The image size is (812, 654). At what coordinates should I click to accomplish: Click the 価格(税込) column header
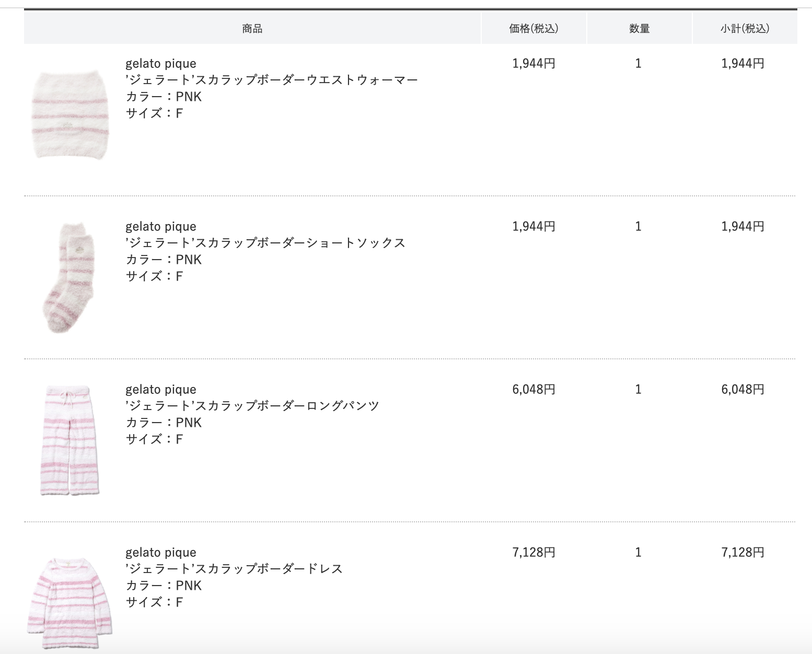[x=533, y=29]
